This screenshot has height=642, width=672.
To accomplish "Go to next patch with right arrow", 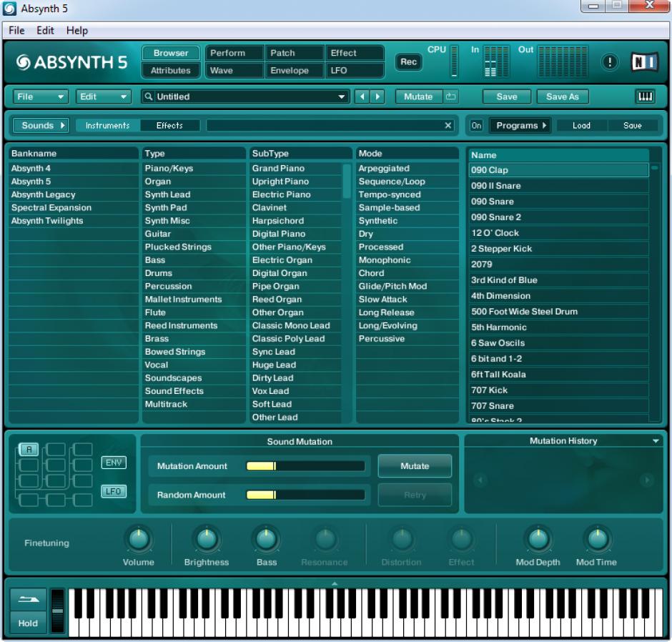I will (377, 97).
